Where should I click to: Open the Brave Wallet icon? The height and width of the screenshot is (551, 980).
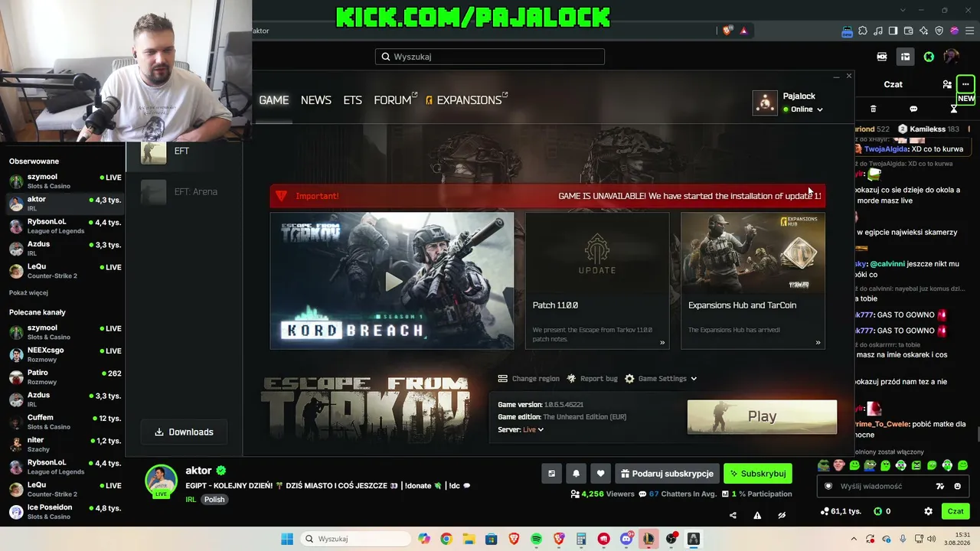(x=909, y=31)
